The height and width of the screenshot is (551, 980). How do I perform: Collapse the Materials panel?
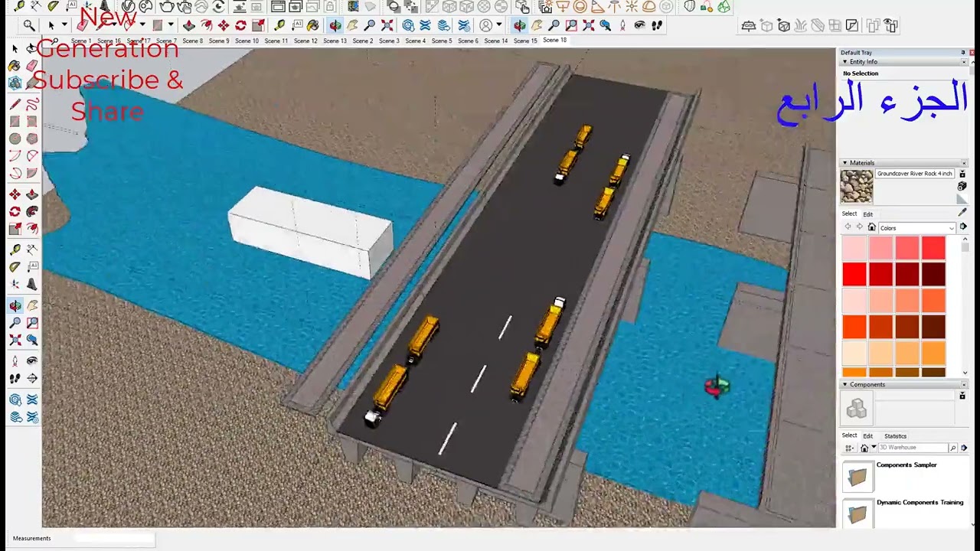(x=844, y=163)
